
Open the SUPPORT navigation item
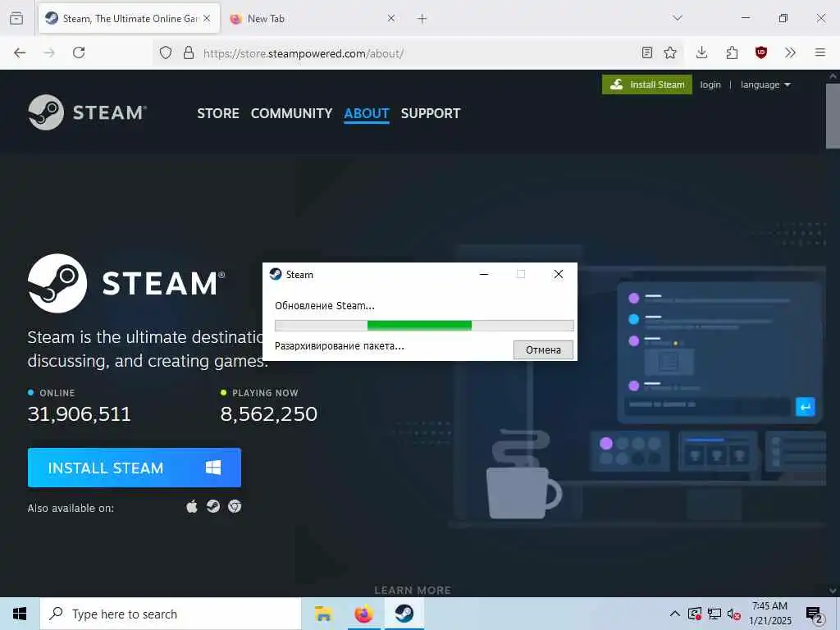[x=431, y=113]
